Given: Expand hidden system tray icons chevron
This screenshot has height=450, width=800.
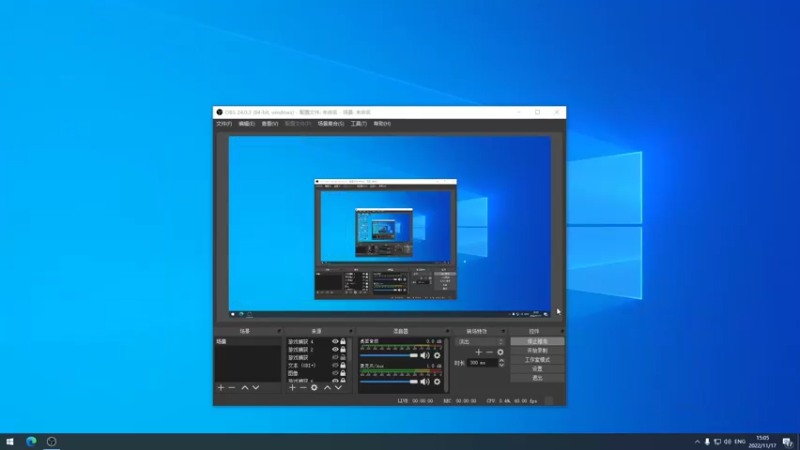Looking at the screenshot, I should [x=697, y=442].
